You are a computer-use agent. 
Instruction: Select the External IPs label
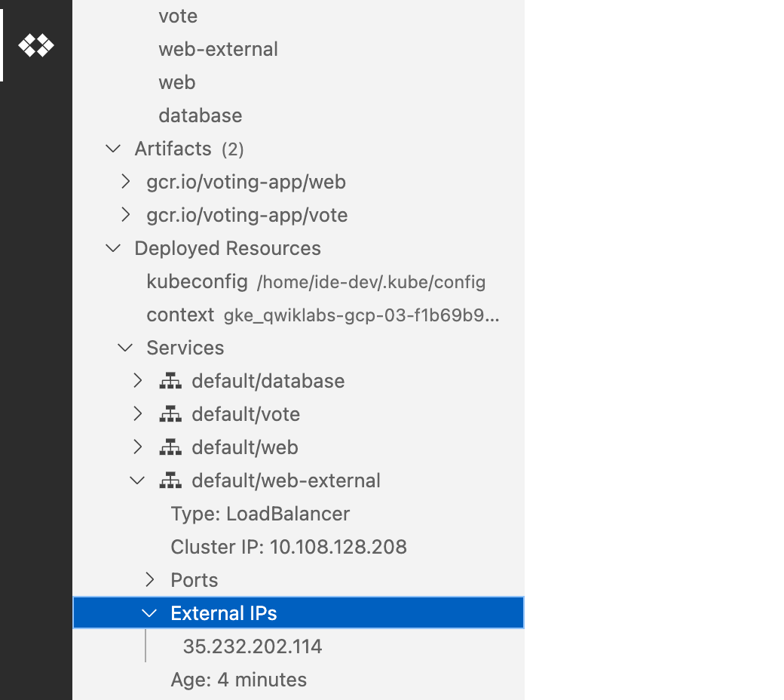pos(223,613)
